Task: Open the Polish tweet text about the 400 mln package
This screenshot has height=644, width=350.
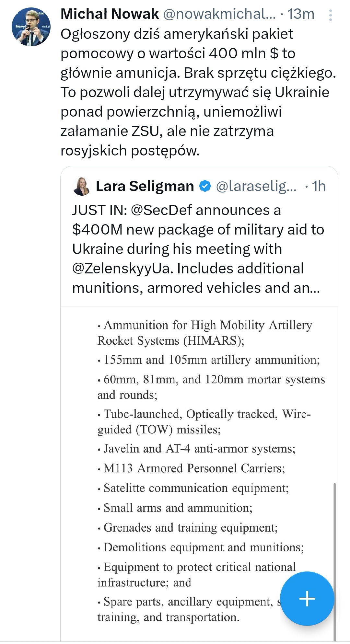Action: pyautogui.click(x=194, y=92)
